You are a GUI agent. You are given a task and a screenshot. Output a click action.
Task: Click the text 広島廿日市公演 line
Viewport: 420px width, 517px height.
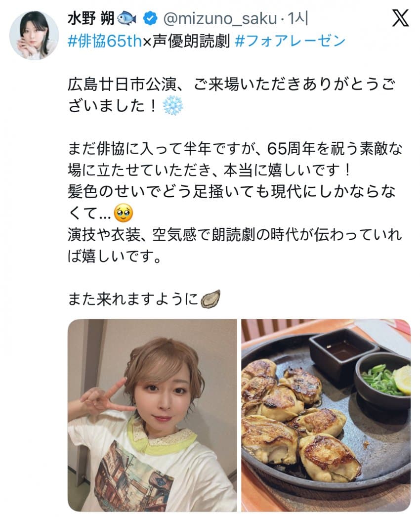[x=231, y=85]
